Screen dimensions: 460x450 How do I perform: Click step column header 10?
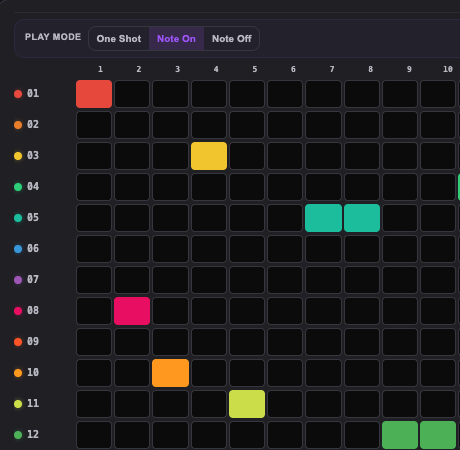[448, 69]
